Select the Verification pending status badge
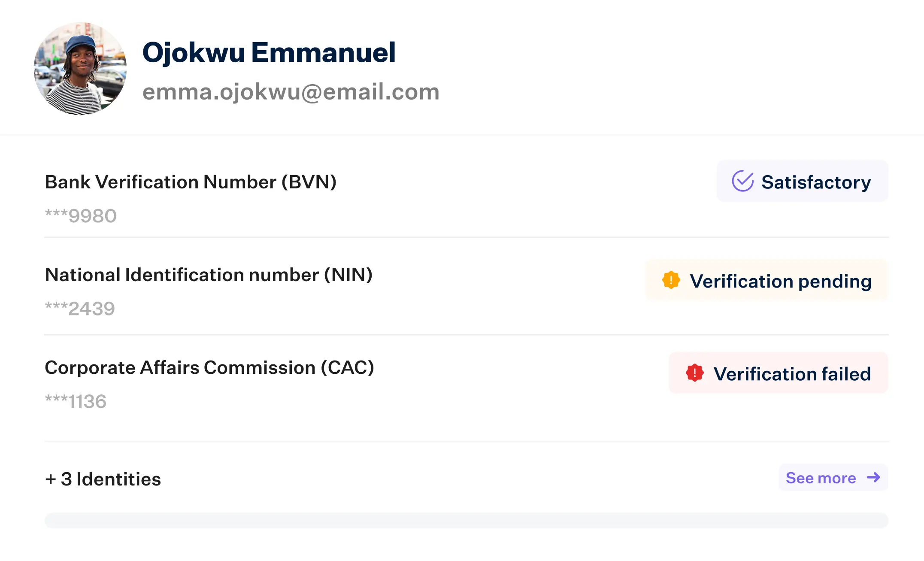924x561 pixels. click(x=766, y=280)
